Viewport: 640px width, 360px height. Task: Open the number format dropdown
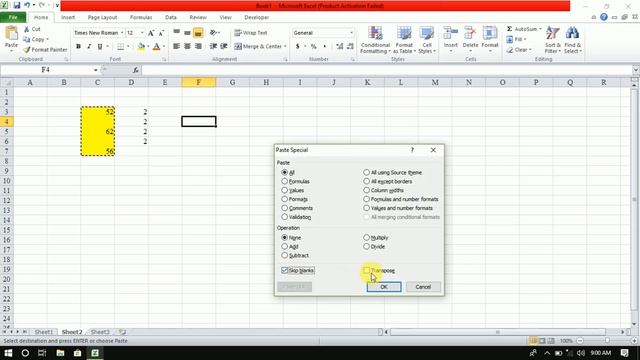coord(351,33)
